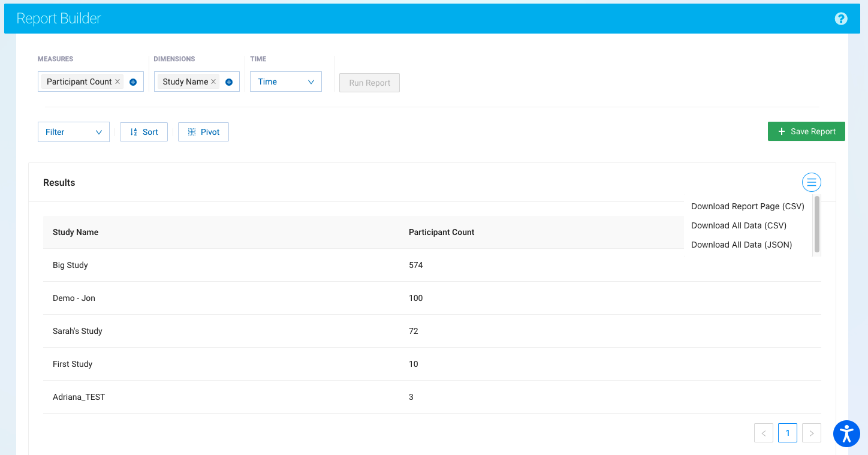Add a new measure with plus icon
Image resolution: width=868 pixels, height=455 pixels.
click(x=133, y=82)
